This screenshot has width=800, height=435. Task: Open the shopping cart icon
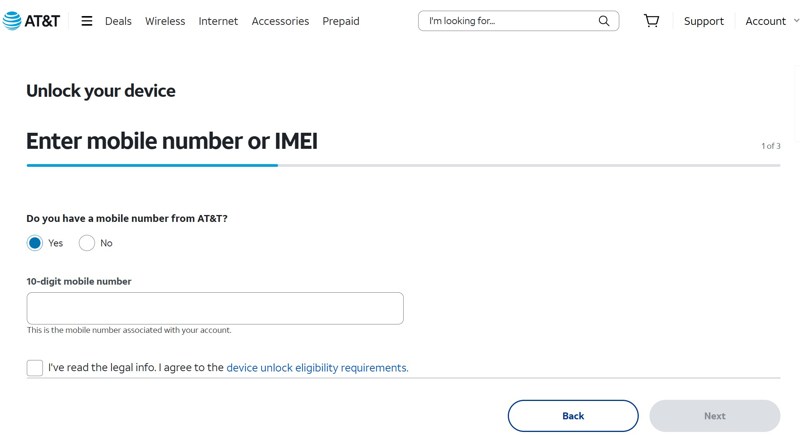click(x=651, y=21)
